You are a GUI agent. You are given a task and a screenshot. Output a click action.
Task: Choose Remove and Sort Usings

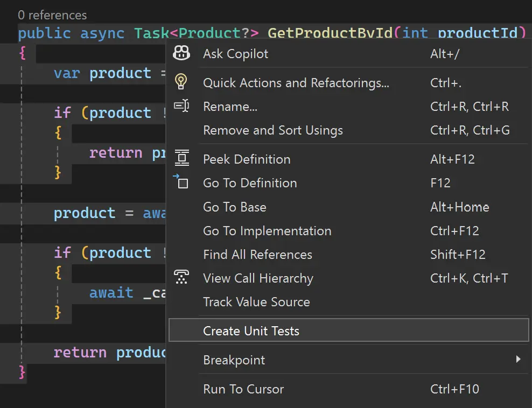pyautogui.click(x=272, y=130)
